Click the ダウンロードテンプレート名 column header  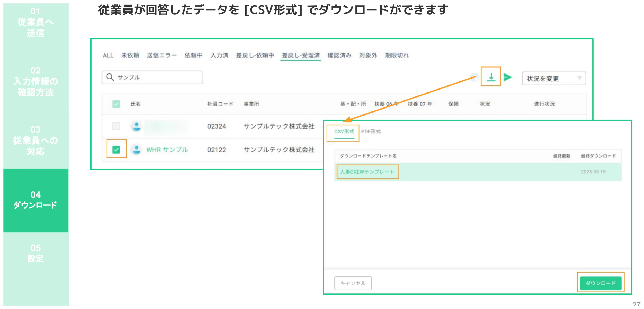[x=368, y=156]
